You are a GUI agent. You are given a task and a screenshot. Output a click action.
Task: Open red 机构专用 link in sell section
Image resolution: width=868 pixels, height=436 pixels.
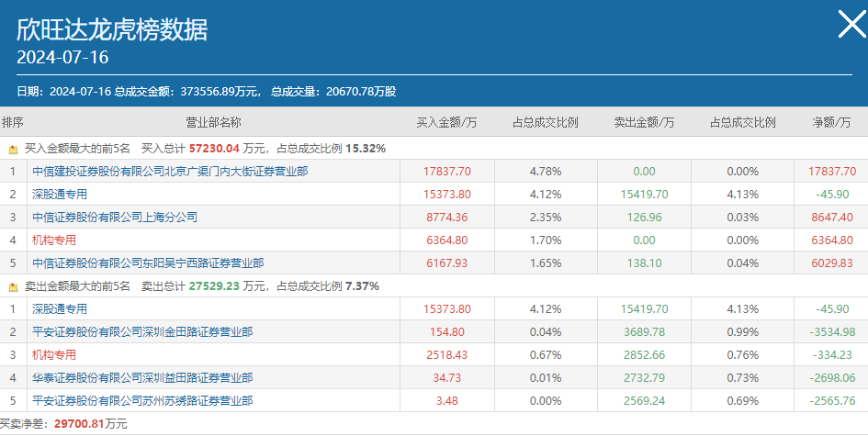click(54, 355)
